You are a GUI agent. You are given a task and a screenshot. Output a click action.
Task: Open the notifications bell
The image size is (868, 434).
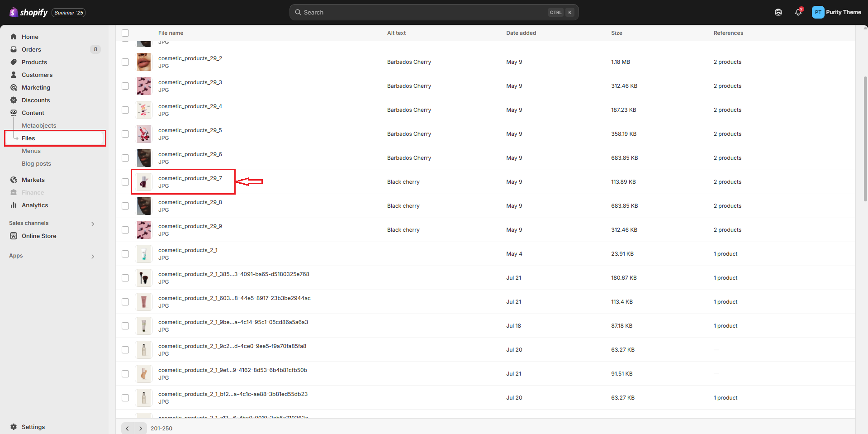click(x=798, y=12)
